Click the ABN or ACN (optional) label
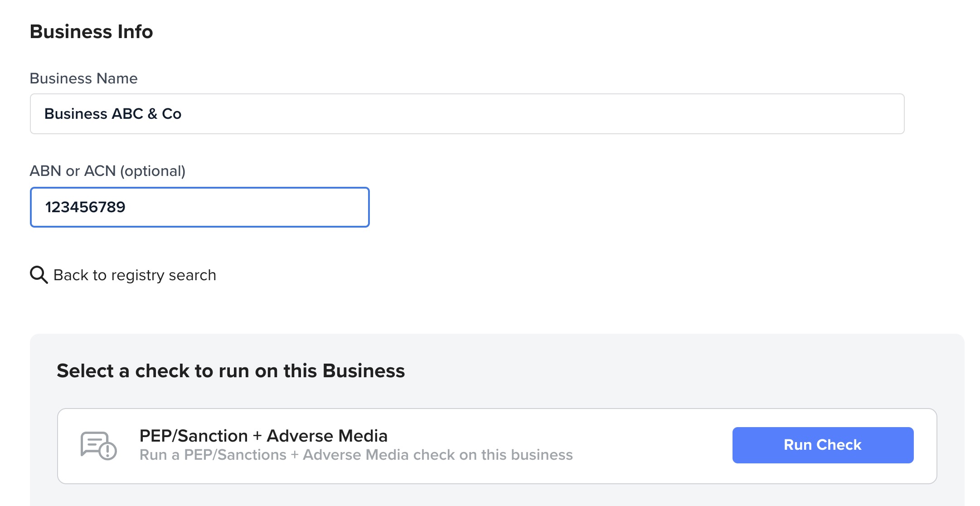This screenshot has height=506, width=980. pos(107,171)
